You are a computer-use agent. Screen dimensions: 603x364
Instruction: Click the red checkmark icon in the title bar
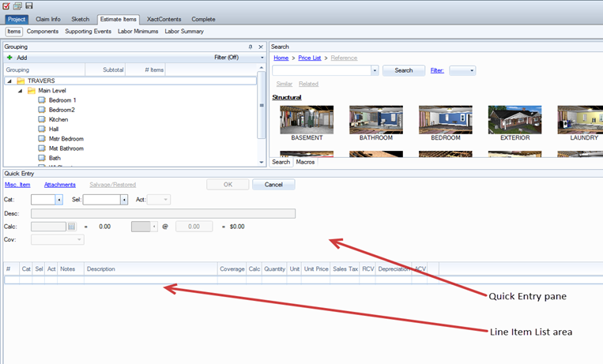click(x=6, y=6)
